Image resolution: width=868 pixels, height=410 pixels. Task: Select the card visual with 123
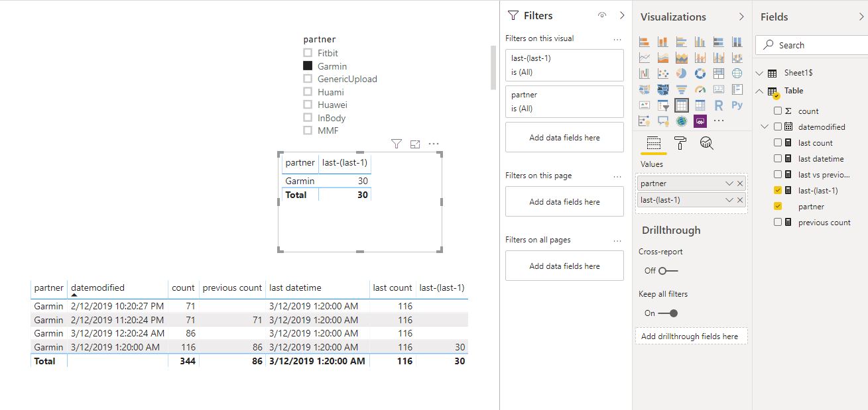tap(718, 89)
